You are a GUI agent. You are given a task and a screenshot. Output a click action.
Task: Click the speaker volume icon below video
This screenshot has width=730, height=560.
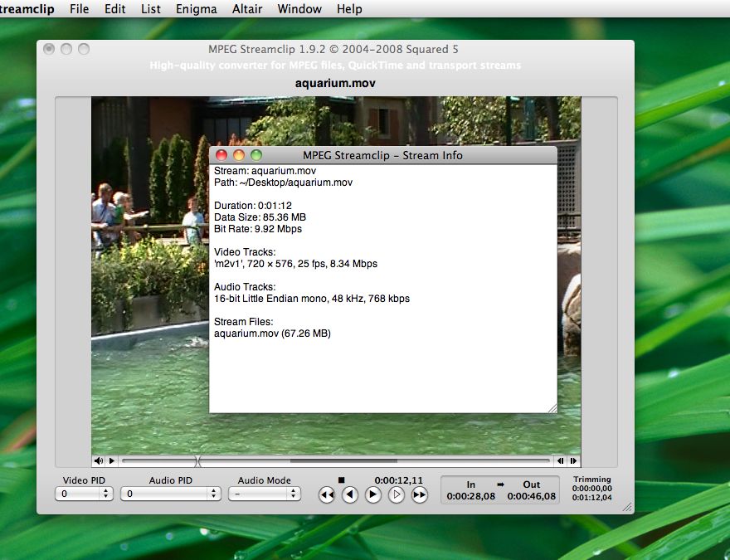tap(99, 460)
